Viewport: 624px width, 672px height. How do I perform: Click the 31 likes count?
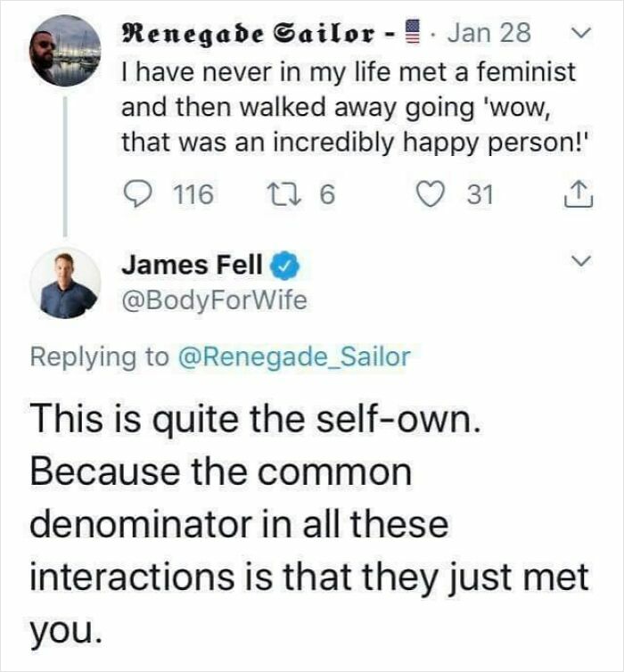point(480,193)
